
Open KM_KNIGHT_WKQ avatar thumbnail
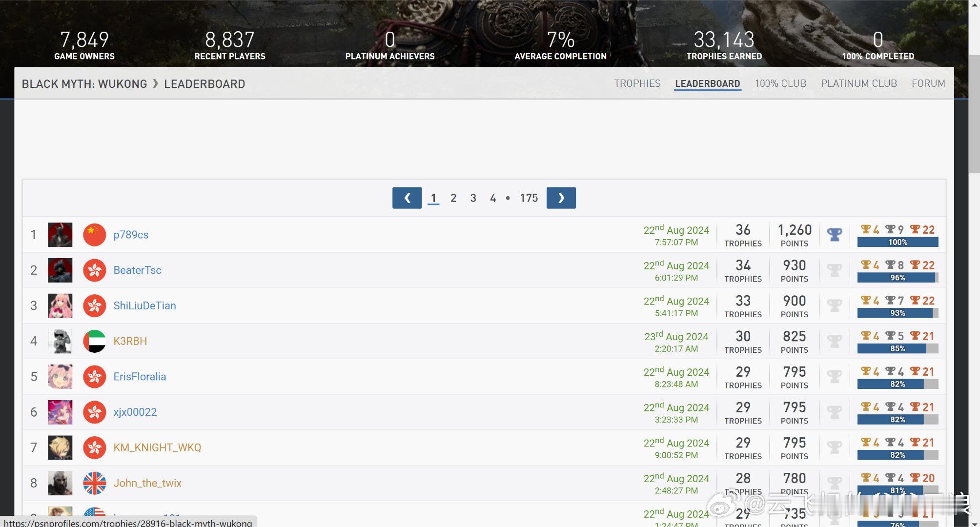click(60, 447)
